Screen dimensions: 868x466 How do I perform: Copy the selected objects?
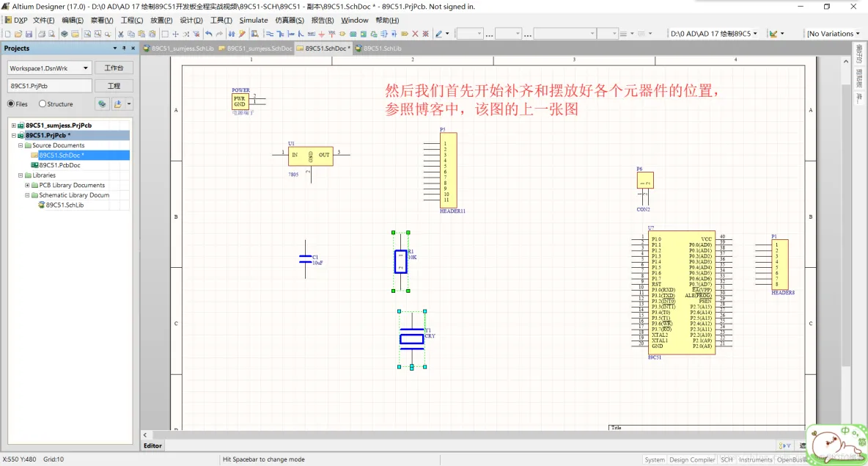click(x=131, y=34)
